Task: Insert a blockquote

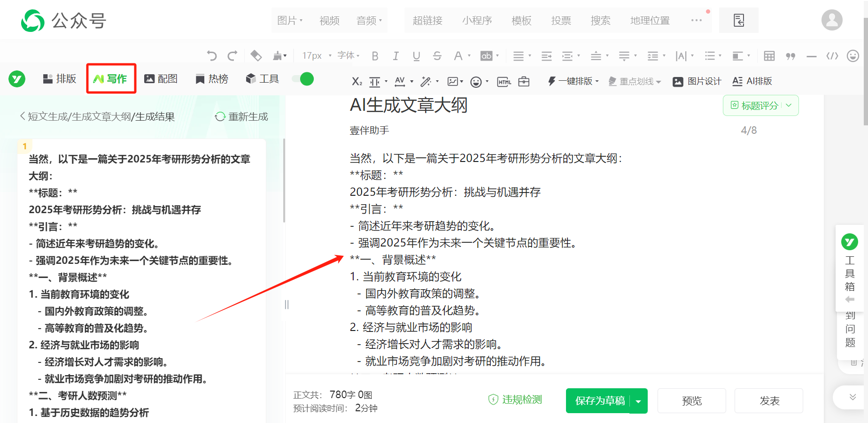Action: tap(790, 56)
